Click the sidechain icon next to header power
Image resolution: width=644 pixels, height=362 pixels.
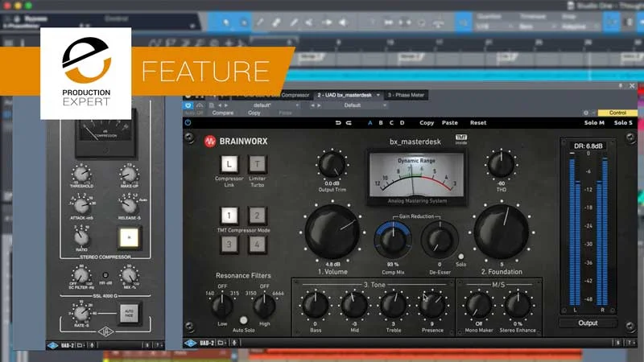200,105
